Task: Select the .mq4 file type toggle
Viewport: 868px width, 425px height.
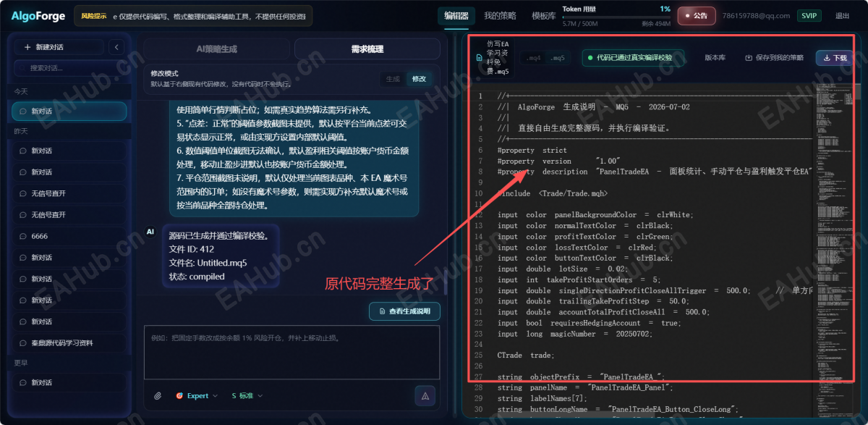Action: [534, 58]
